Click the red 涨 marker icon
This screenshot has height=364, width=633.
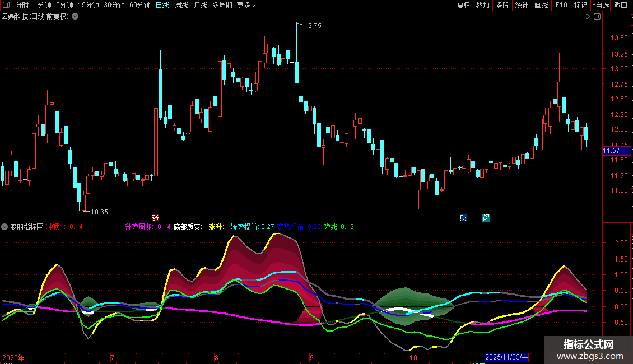coord(155,217)
